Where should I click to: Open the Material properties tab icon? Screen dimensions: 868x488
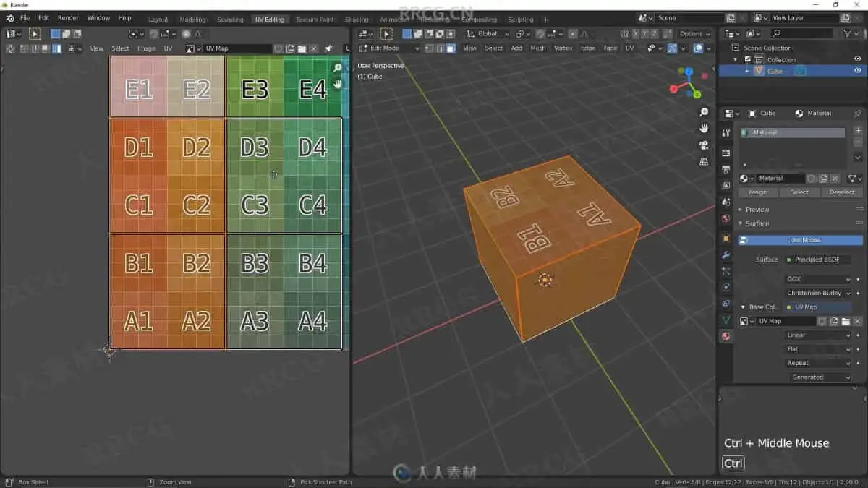tap(726, 336)
